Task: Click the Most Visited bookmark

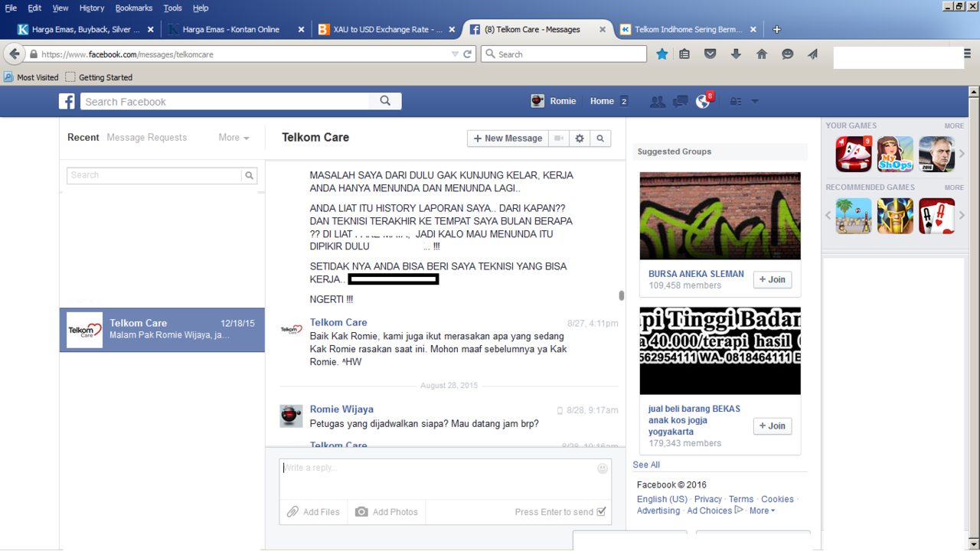Action: (31, 77)
